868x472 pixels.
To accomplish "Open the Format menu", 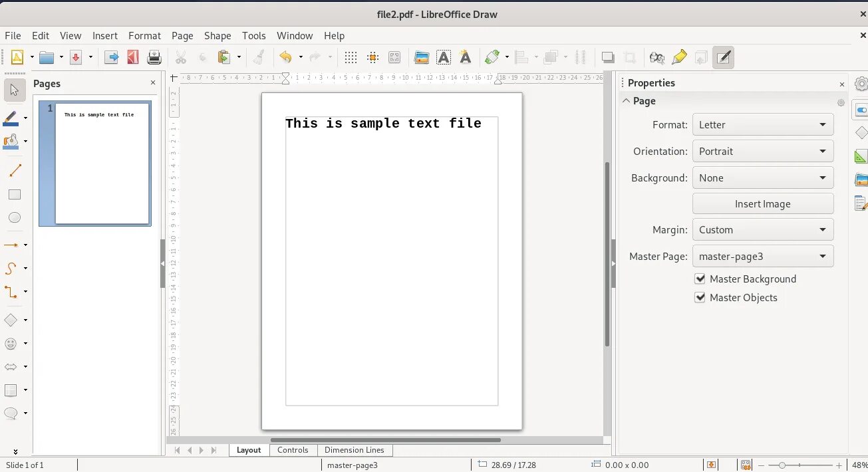I will (x=144, y=36).
